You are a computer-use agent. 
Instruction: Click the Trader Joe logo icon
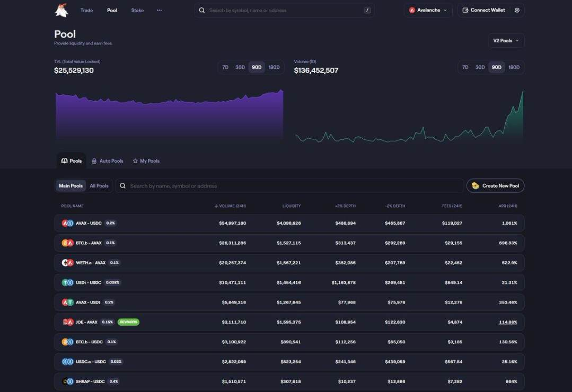(61, 10)
